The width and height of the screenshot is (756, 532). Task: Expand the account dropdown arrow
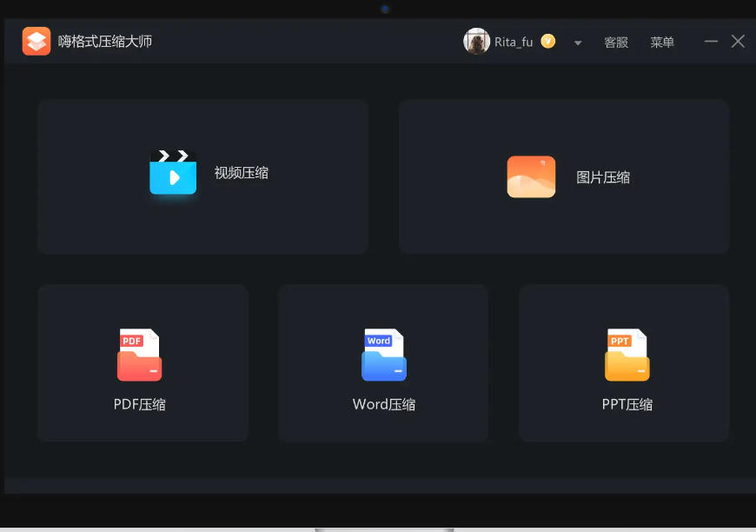coord(578,43)
